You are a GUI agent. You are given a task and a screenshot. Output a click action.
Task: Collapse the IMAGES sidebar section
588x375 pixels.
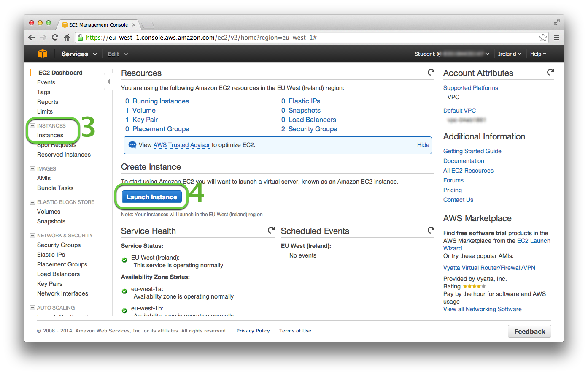32,169
